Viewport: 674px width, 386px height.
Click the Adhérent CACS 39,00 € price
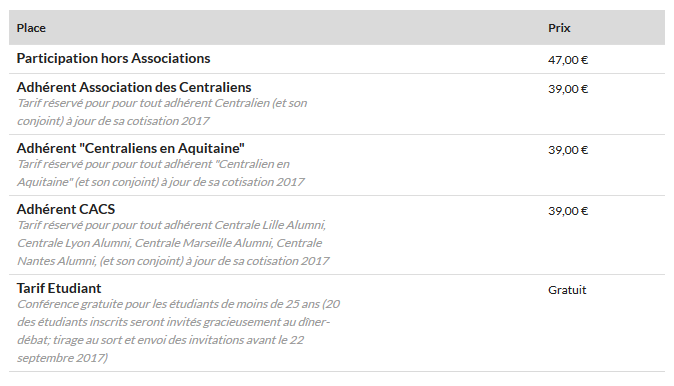pyautogui.click(x=568, y=211)
